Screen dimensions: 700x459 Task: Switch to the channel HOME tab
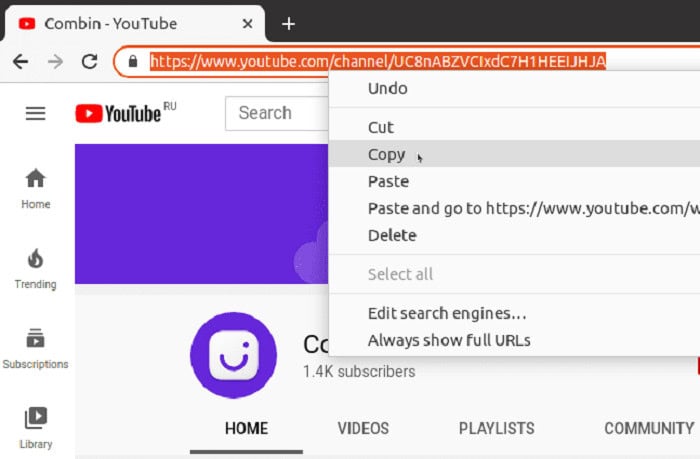[x=246, y=429]
